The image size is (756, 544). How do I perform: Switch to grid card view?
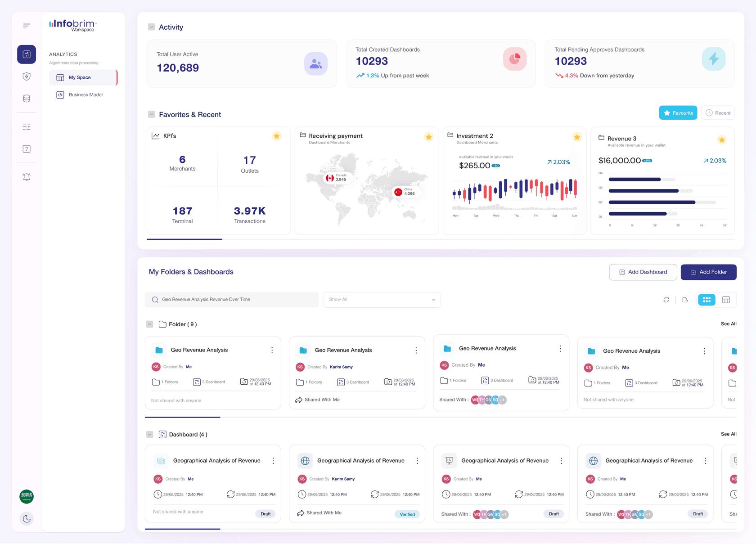(x=706, y=300)
